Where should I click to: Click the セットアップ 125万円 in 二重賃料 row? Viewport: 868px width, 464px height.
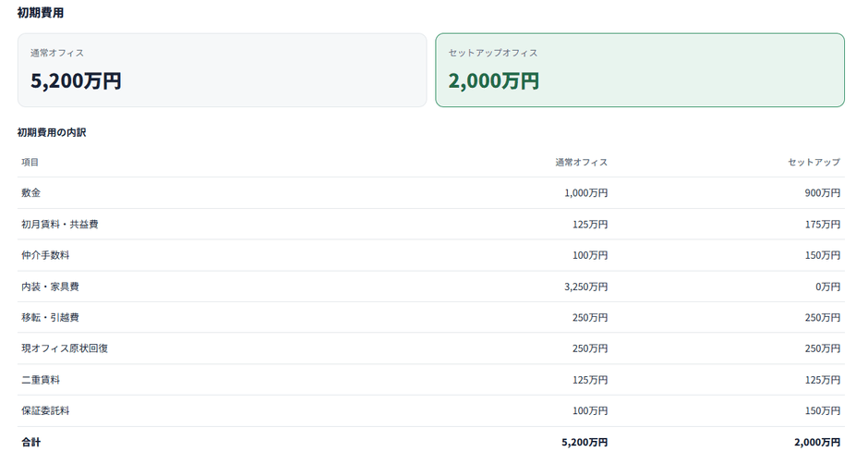822,380
